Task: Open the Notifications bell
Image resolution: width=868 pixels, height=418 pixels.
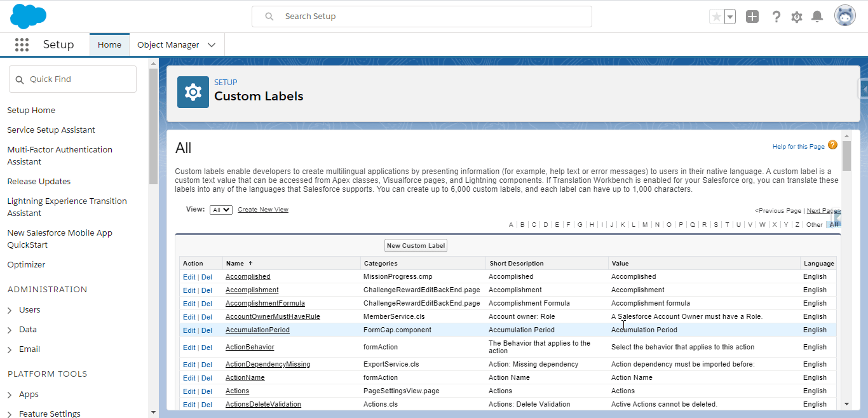Action: 818,17
